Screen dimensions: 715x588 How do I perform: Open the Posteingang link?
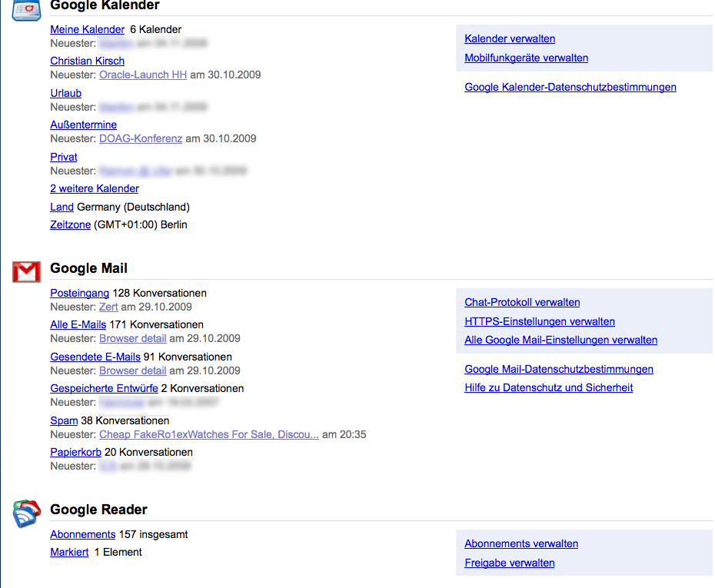[79, 293]
